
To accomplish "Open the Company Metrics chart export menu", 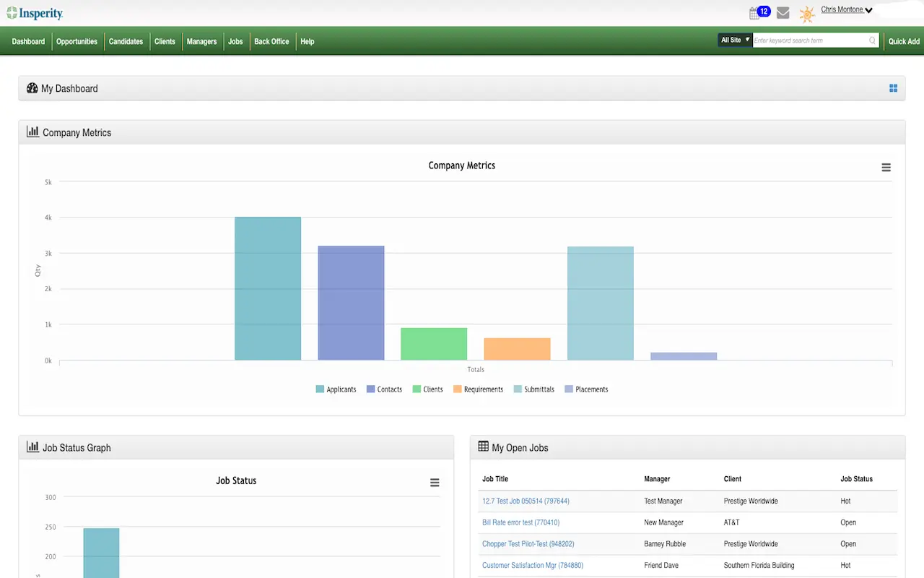I will click(886, 167).
